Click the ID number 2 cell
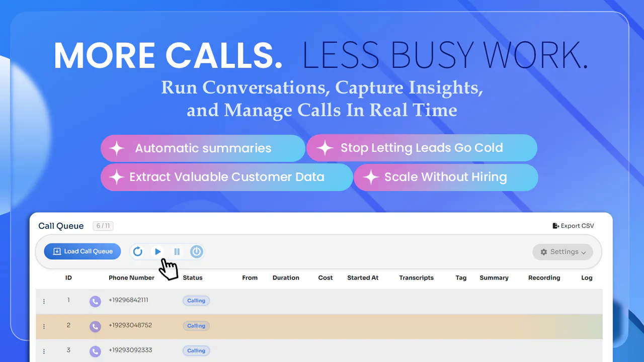Image resolution: width=644 pixels, height=362 pixels. click(68, 325)
